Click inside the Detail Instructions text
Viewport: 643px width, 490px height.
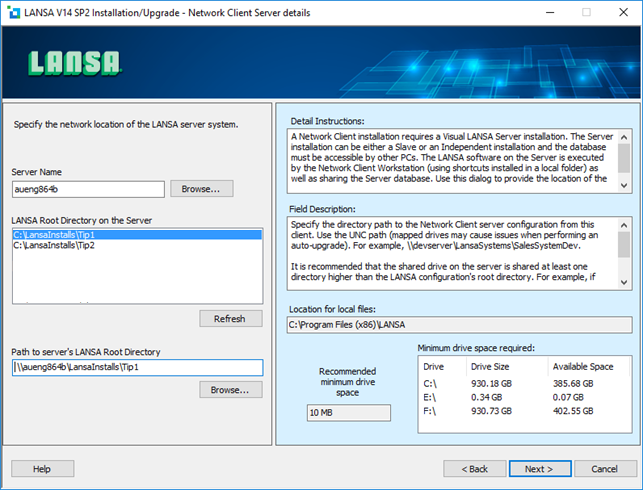tap(452, 158)
